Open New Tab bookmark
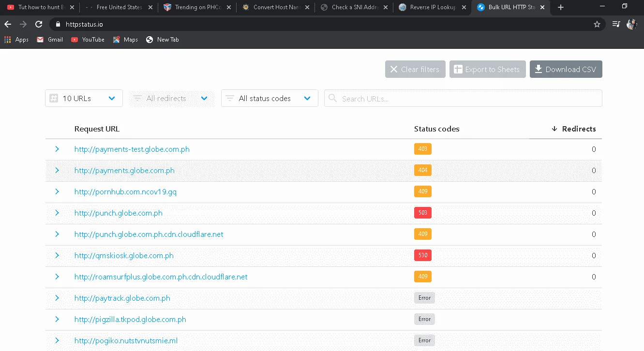This screenshot has height=351, width=644. coord(163,40)
